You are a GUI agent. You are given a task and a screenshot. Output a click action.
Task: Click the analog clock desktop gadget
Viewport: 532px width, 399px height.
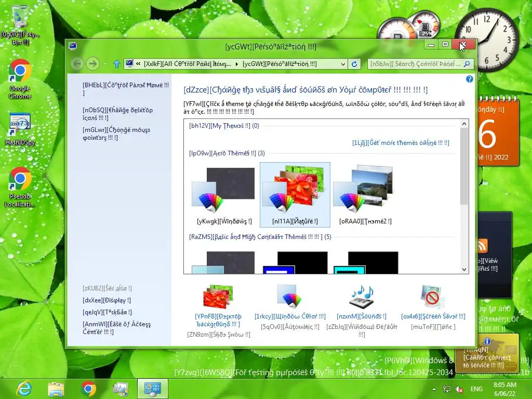487,41
